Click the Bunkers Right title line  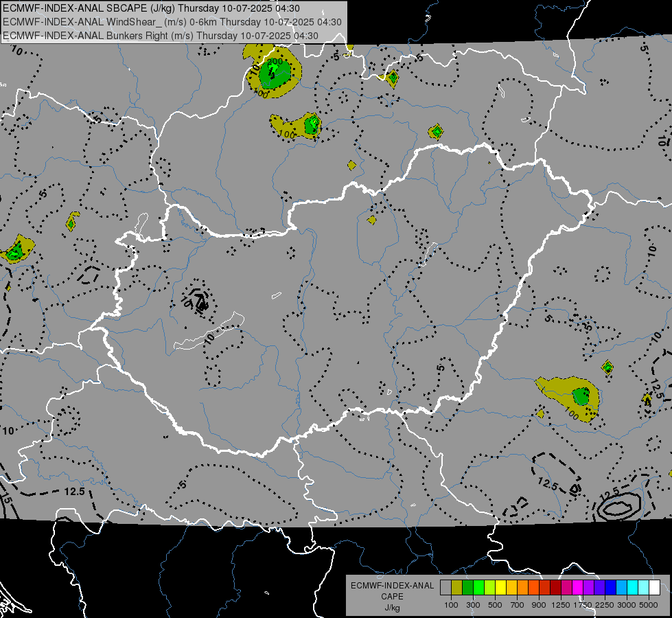click(161, 36)
